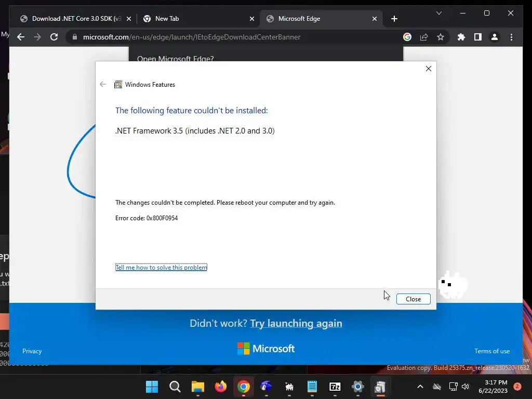532x399 pixels.
Task: Open volume control in system tray
Action: [x=465, y=387]
